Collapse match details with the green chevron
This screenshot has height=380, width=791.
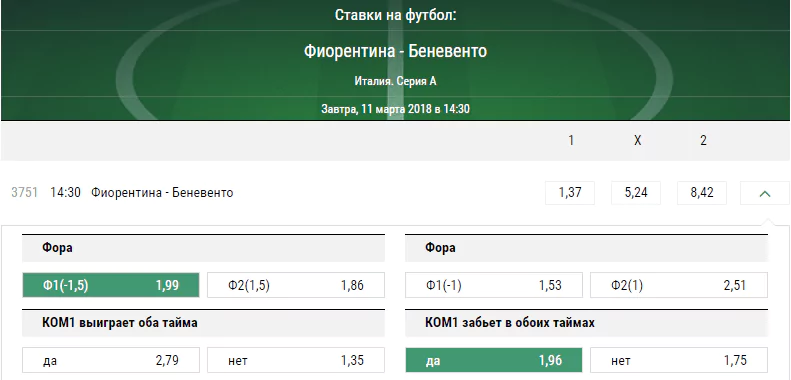765,193
